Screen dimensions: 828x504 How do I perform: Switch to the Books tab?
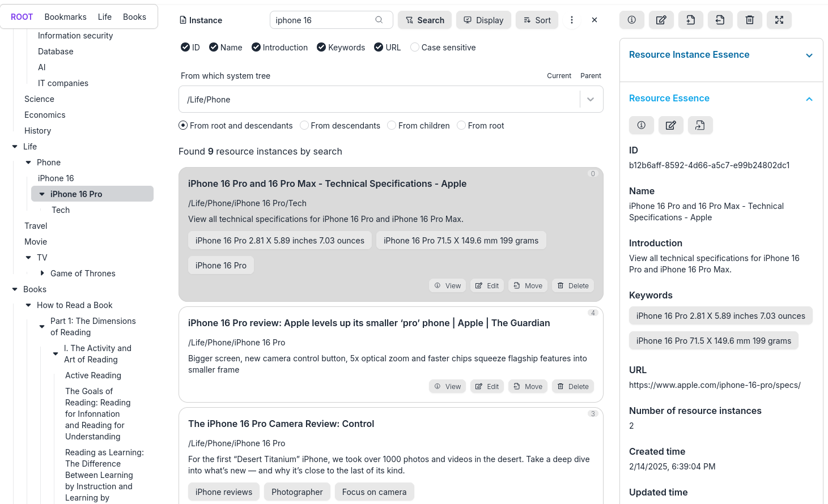point(135,17)
